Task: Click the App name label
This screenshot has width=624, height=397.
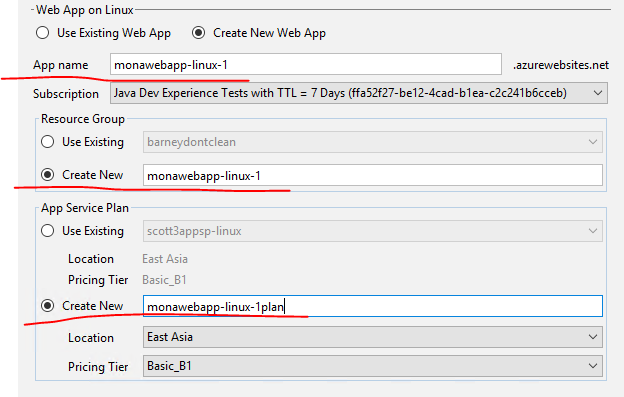Action: tap(60, 65)
